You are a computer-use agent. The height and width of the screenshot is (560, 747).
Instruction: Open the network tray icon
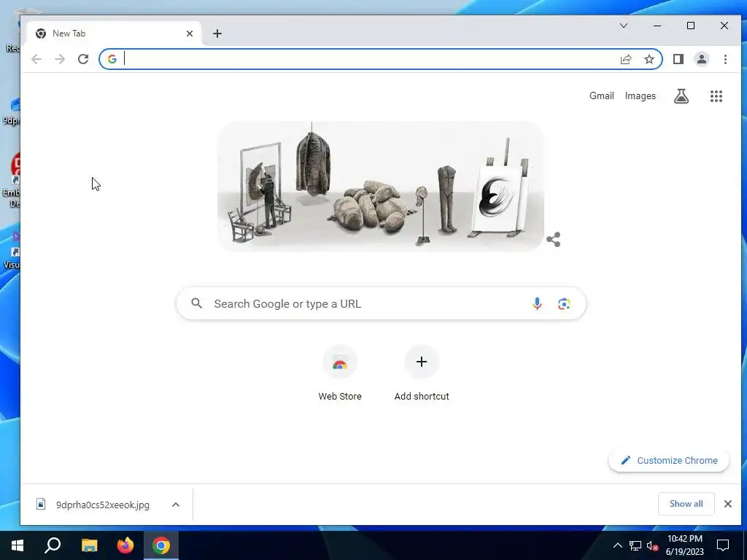pos(635,545)
